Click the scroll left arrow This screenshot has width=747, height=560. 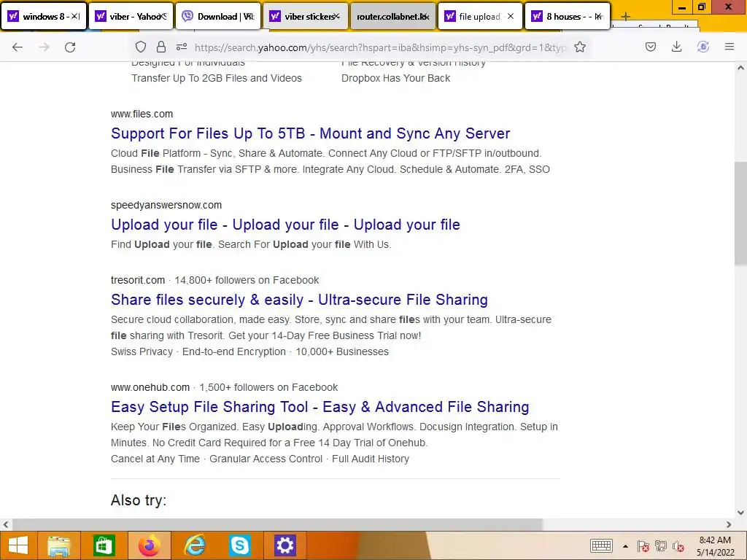[x=6, y=524]
